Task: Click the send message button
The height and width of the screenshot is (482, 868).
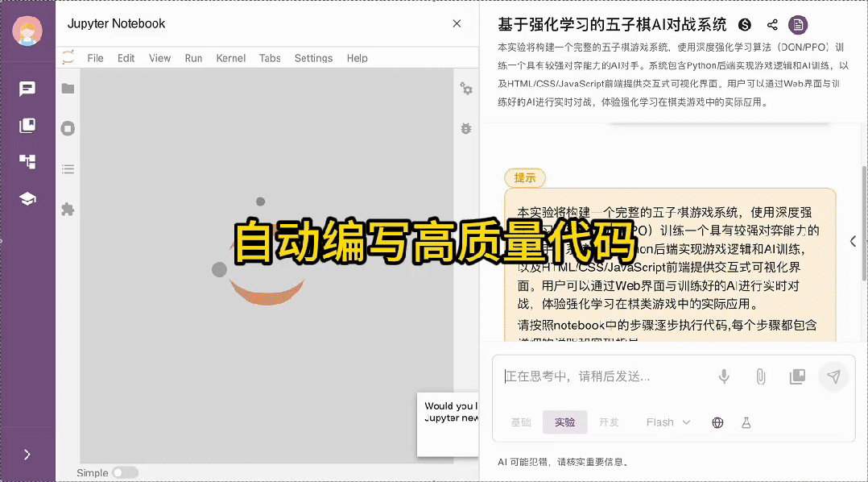Action: point(833,376)
